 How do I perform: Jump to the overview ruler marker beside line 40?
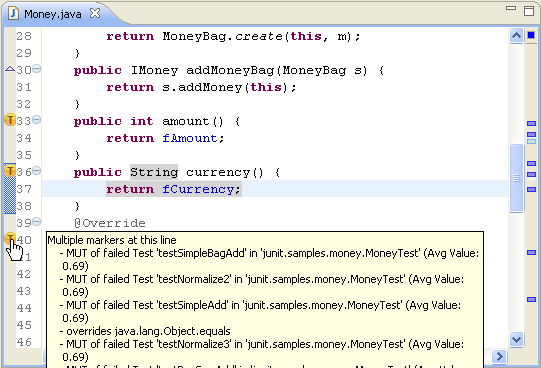[x=531, y=253]
